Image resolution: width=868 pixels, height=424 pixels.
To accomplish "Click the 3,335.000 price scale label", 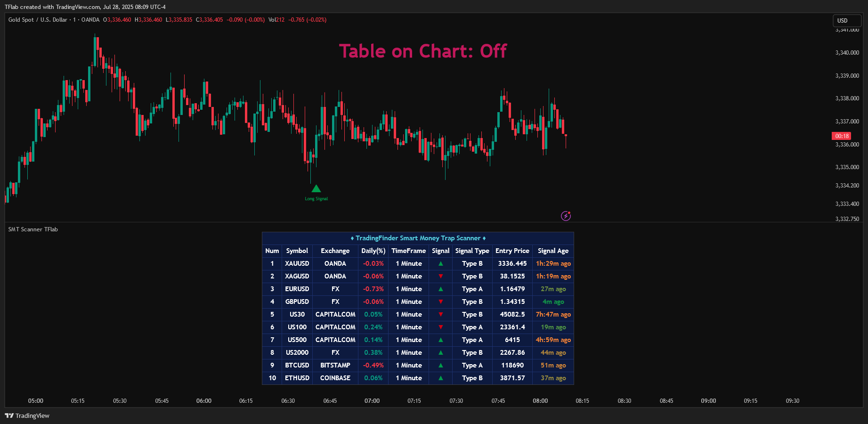I will click(x=847, y=167).
